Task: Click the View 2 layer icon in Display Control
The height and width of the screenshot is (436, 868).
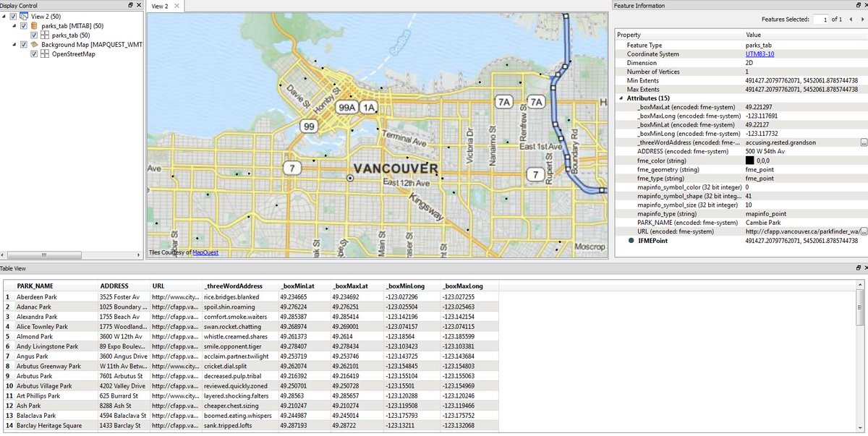Action: tap(24, 16)
